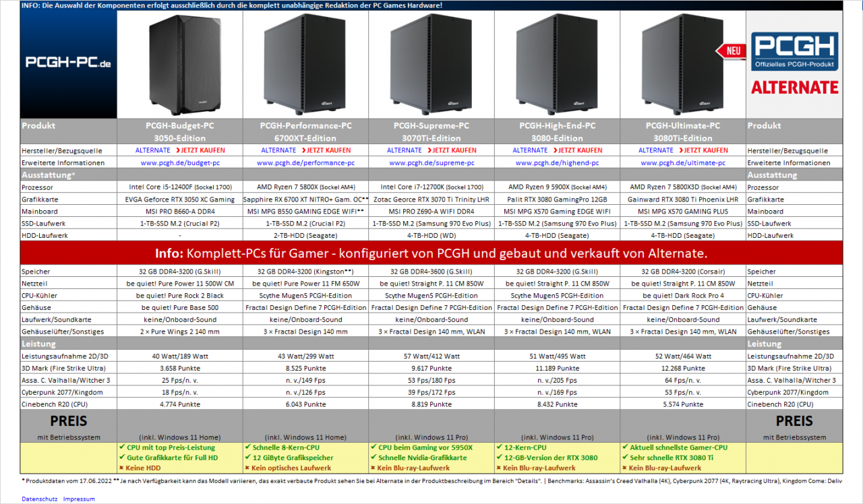Viewport: 863px width, 504px height.
Task: Select the Intel Core i5-12400F cell
Action: [x=180, y=187]
